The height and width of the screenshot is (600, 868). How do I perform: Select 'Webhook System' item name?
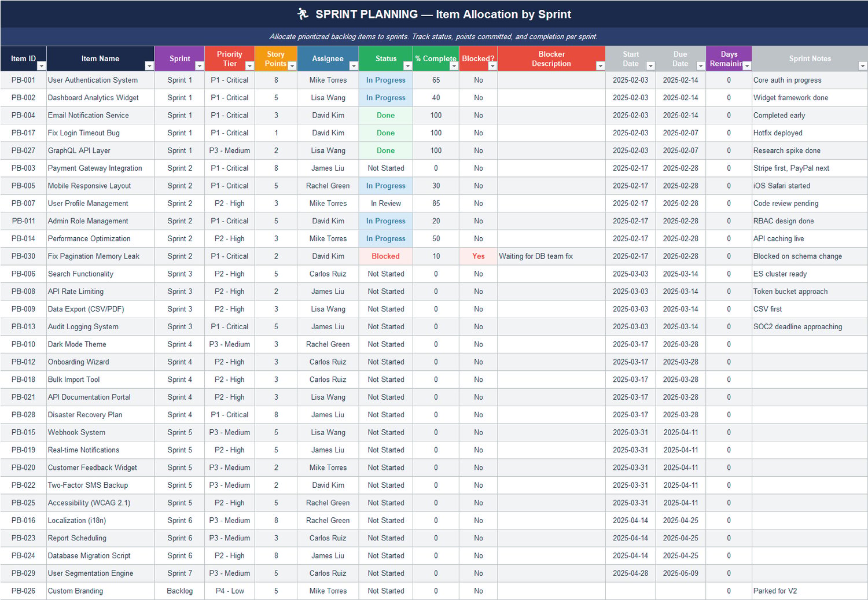(100, 432)
